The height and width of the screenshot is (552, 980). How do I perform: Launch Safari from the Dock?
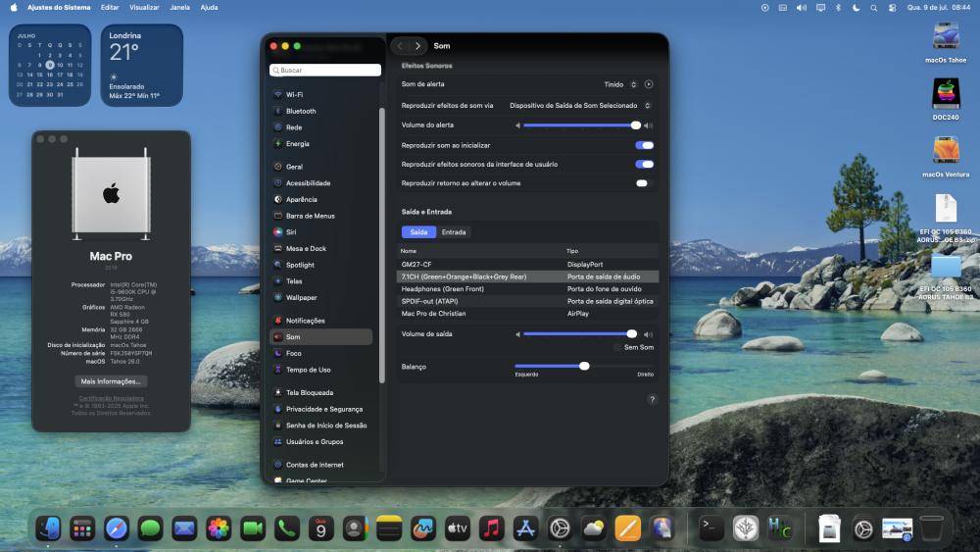click(x=117, y=528)
